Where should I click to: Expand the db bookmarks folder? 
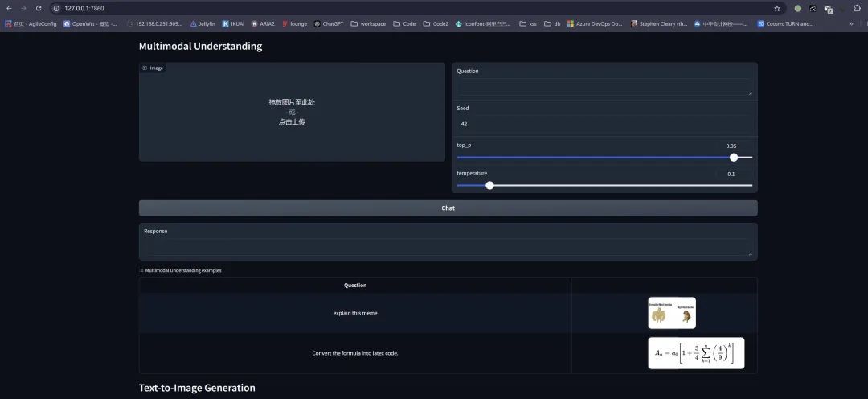click(x=552, y=24)
